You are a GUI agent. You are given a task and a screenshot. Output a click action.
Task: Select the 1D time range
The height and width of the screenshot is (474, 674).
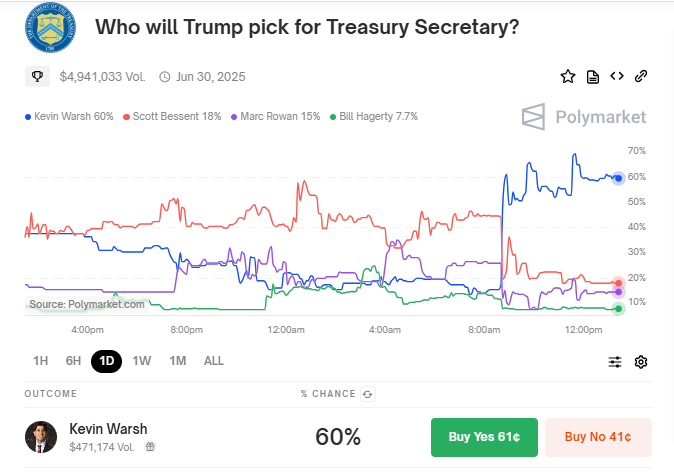[x=106, y=361]
